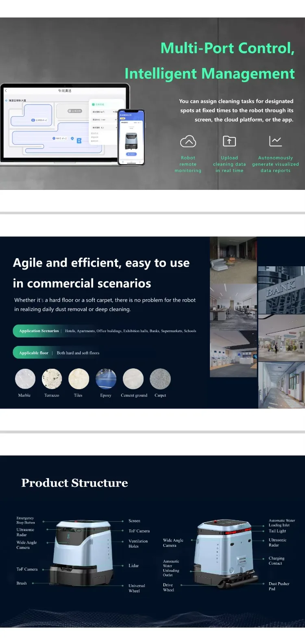Select the Terrazzo floor swatch
305x644 pixels.
[x=52, y=379]
